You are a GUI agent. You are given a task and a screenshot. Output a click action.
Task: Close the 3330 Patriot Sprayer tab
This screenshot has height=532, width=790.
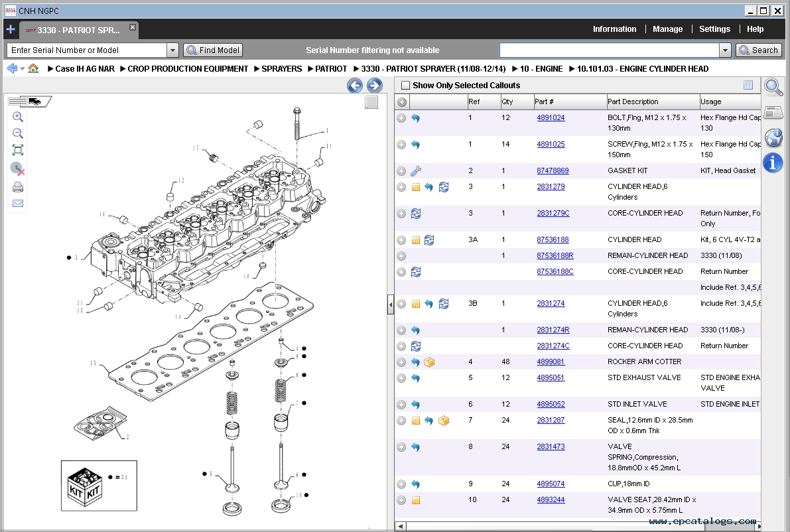click(x=133, y=27)
